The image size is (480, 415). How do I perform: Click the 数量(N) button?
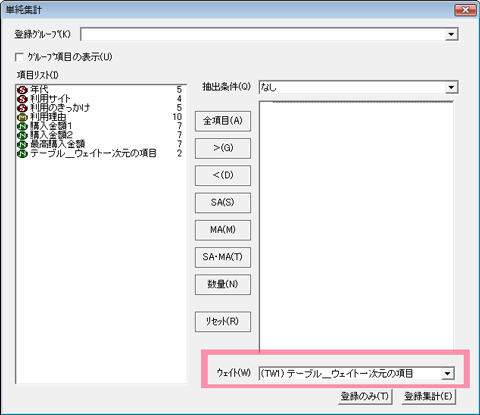coord(223,284)
